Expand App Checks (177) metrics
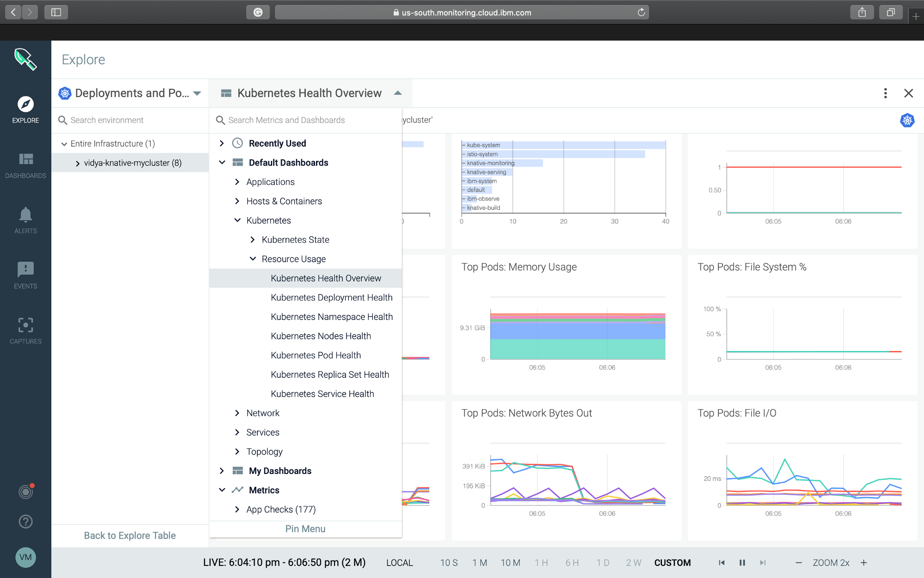Viewport: 924px width, 578px height. 237,509
